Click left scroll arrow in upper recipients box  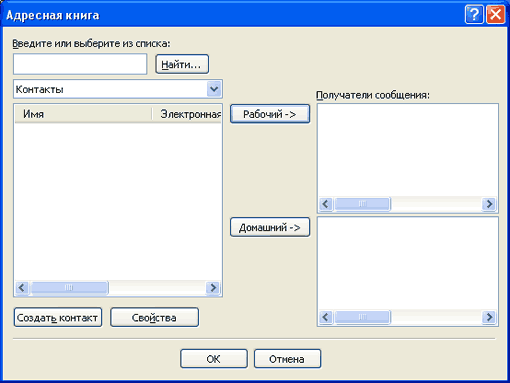point(326,204)
